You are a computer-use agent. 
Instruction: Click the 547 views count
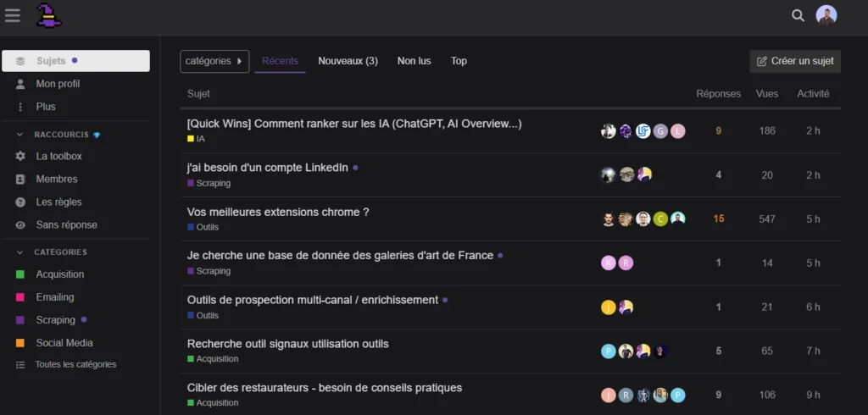pos(767,219)
